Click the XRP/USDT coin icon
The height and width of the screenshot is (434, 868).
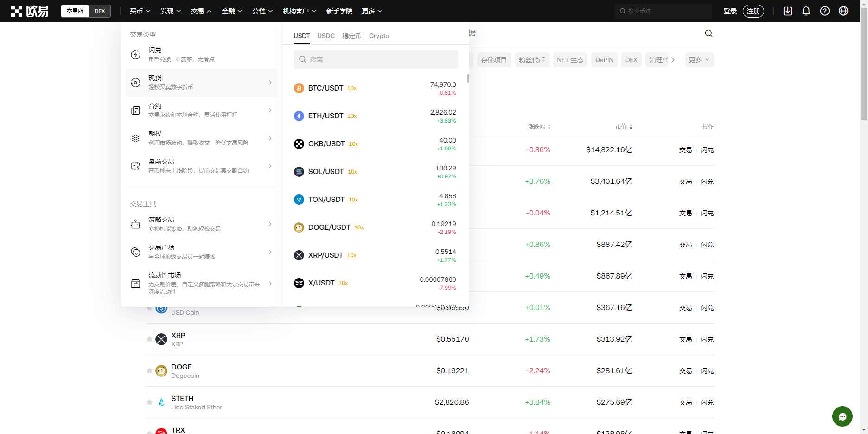pyautogui.click(x=299, y=255)
